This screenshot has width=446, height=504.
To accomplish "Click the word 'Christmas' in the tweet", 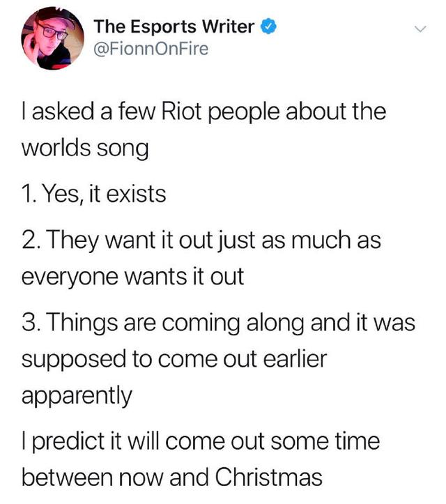I will [268, 478].
